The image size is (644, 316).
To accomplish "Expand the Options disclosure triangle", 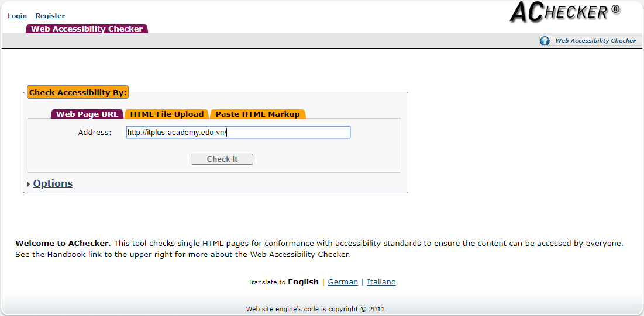I will point(28,184).
